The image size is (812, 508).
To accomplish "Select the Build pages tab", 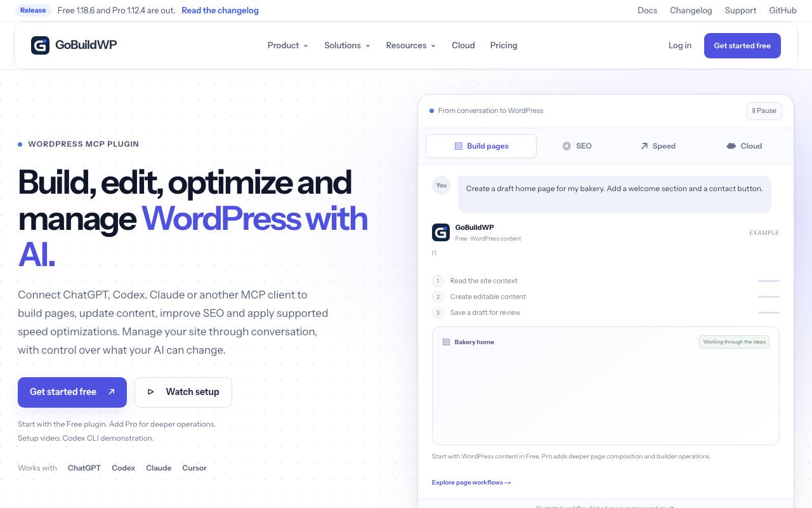I will coord(481,146).
